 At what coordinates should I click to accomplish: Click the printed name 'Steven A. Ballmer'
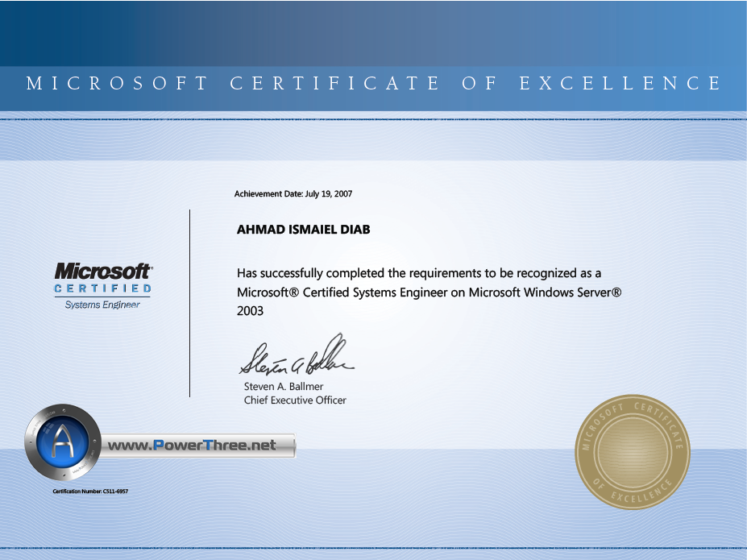click(284, 386)
